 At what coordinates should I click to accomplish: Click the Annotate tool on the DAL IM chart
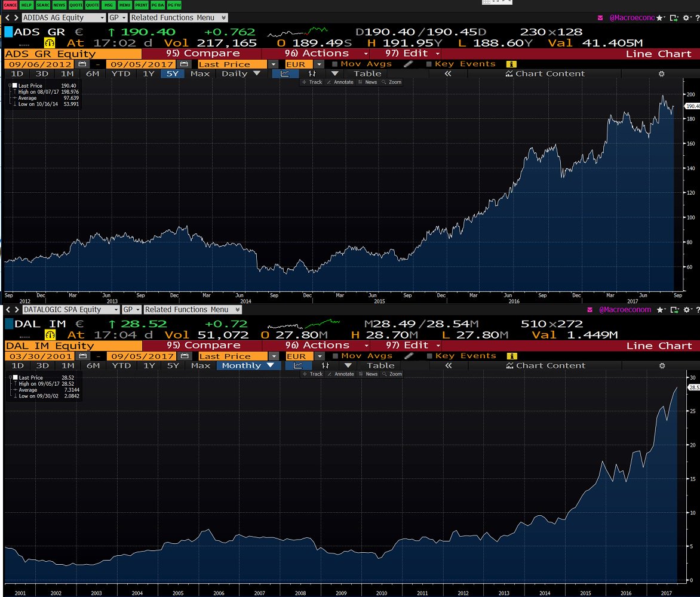(x=340, y=374)
